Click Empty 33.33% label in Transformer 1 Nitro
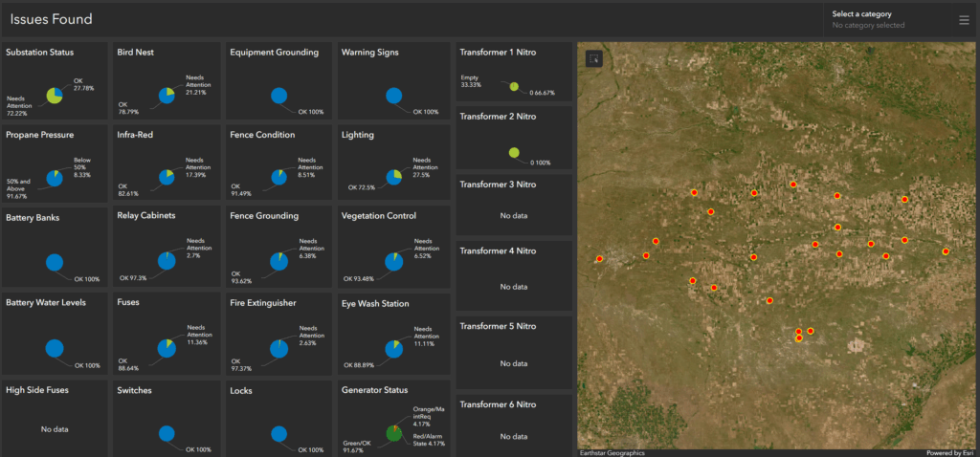 tap(471, 80)
